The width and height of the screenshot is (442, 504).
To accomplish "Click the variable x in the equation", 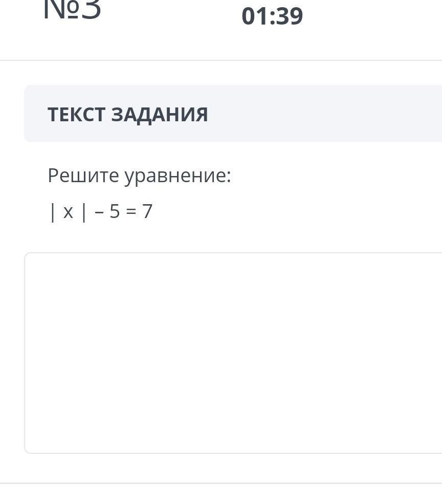I will (68, 212).
